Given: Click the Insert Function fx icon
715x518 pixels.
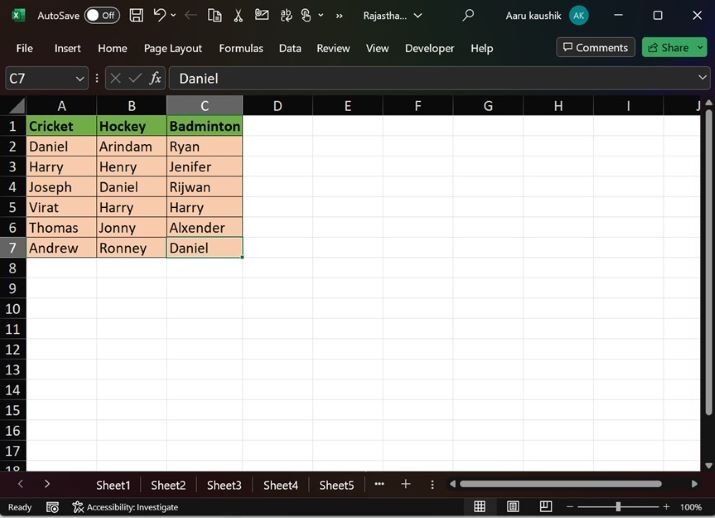Looking at the screenshot, I should point(155,78).
